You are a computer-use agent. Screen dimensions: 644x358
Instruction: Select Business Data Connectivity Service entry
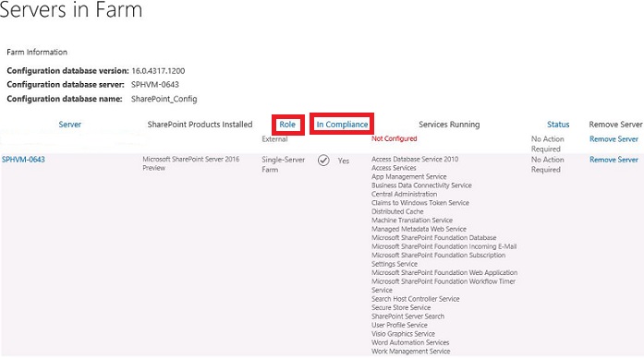421,185
